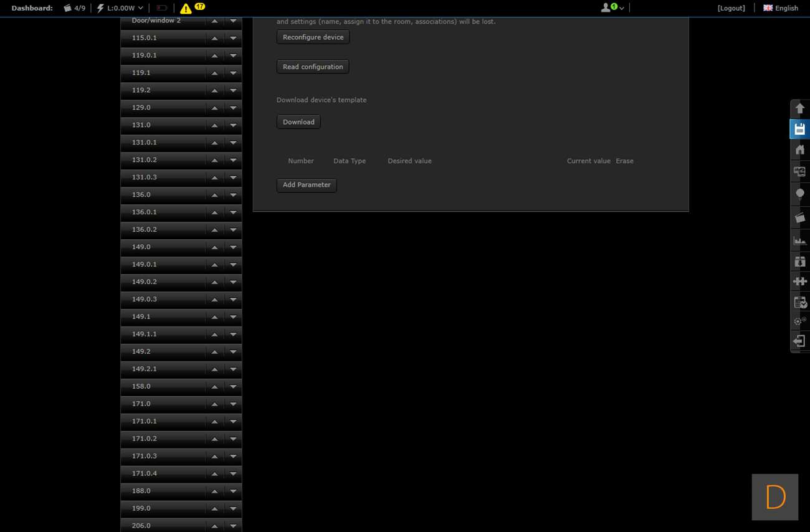Click the up arrow on row 136.0.1
This screenshot has height=532, width=810.
[x=214, y=212]
